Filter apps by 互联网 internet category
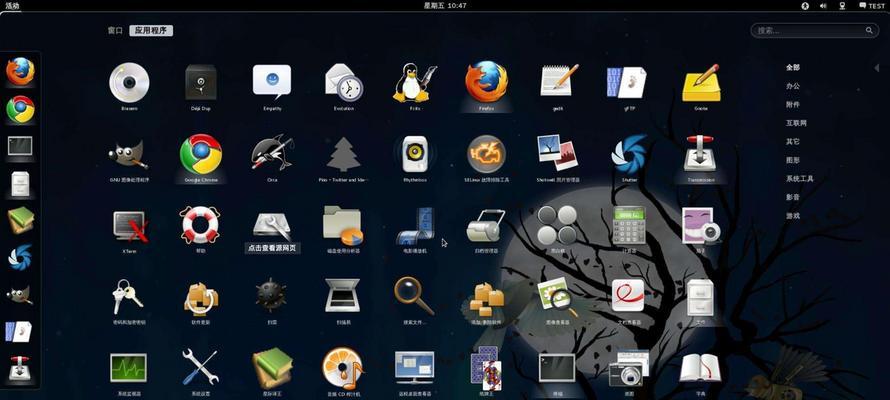 tap(796, 123)
